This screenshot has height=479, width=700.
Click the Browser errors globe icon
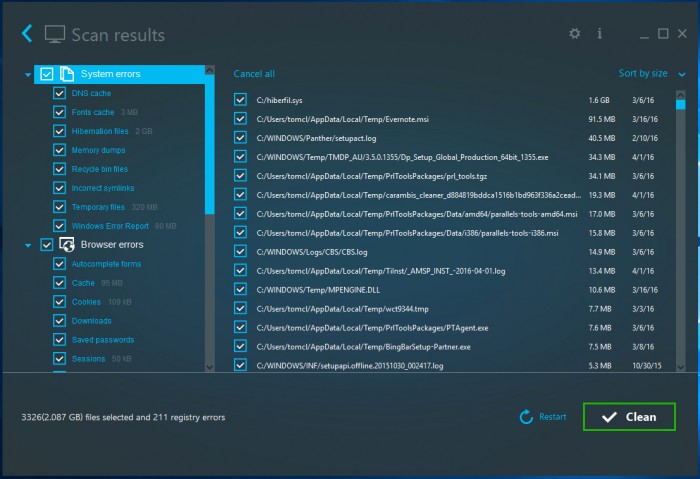pyautogui.click(x=67, y=245)
